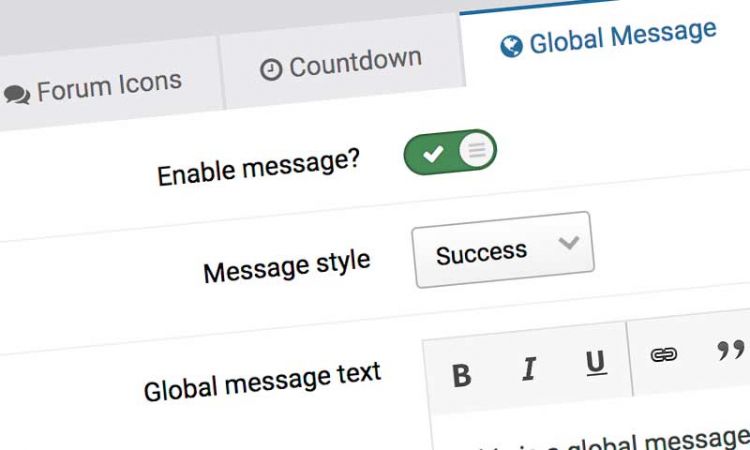Click the speech bubbles Forum Icons icon
Viewport: 750px width, 450px height.
tap(17, 95)
